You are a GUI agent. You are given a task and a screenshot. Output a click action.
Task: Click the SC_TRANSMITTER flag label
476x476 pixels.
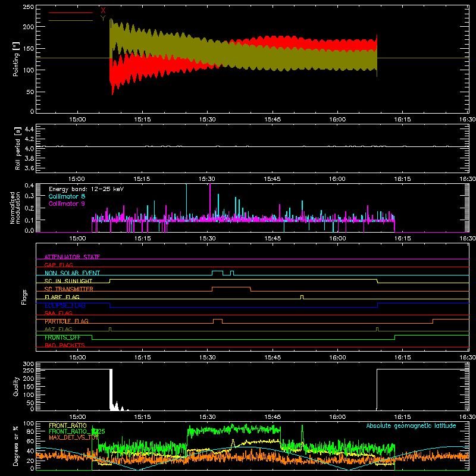pos(69,289)
